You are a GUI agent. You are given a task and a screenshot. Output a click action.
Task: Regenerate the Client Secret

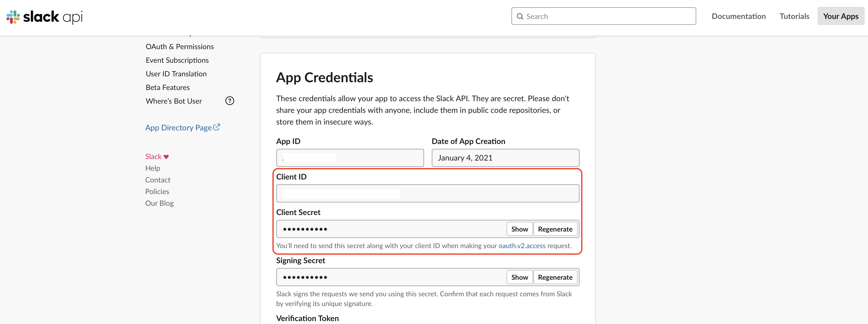click(x=555, y=229)
